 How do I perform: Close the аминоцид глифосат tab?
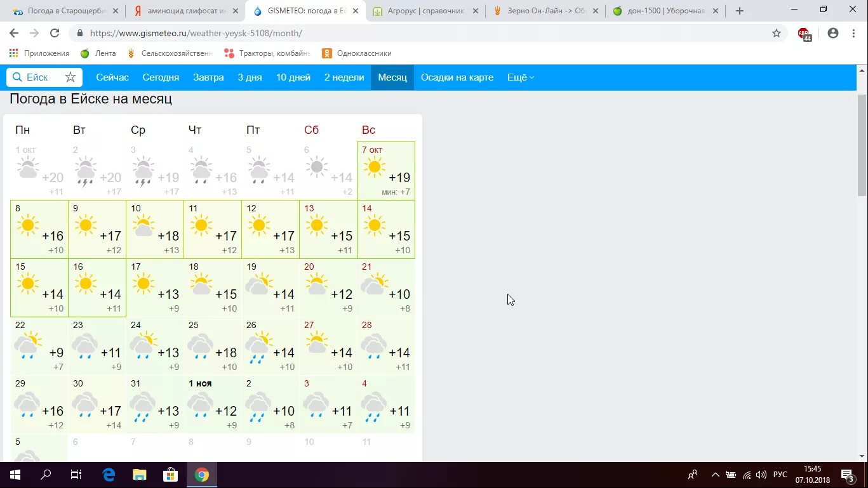coord(236,11)
